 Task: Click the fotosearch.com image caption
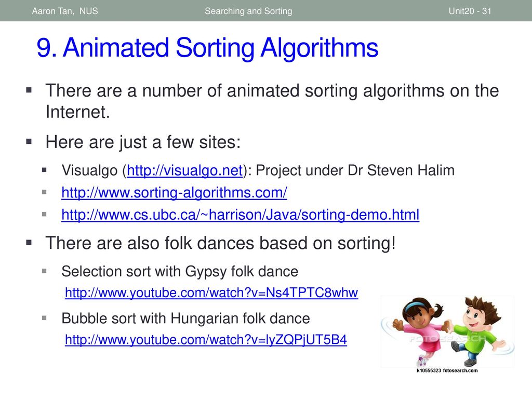(x=447, y=370)
